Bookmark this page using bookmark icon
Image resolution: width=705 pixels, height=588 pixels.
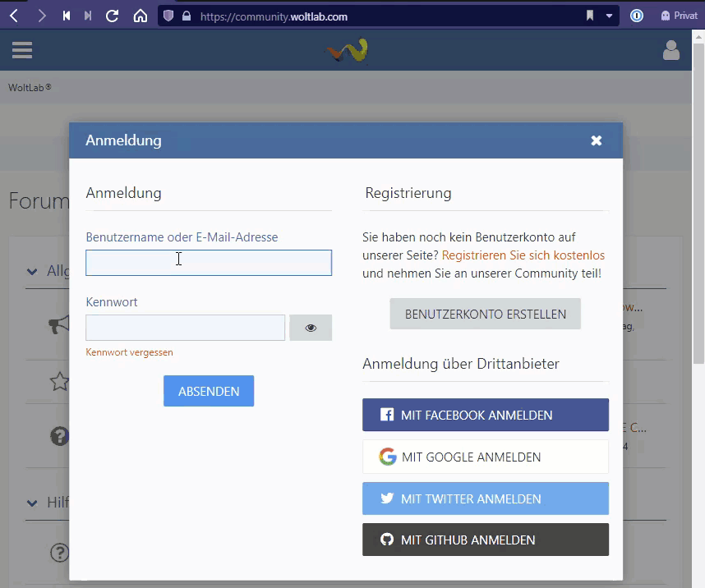590,16
